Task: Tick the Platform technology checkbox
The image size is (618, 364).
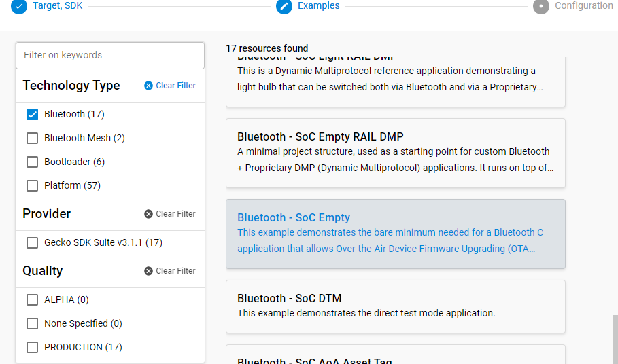Action: click(32, 185)
